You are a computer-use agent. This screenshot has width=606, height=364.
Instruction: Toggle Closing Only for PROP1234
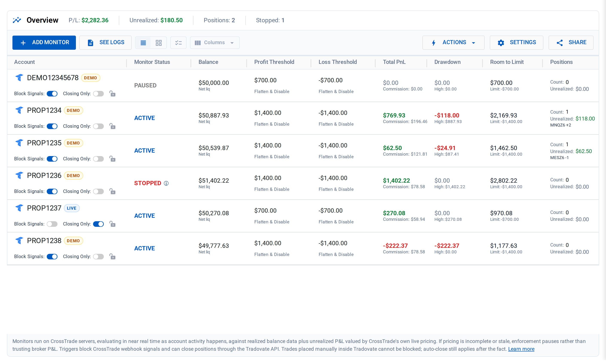click(98, 126)
